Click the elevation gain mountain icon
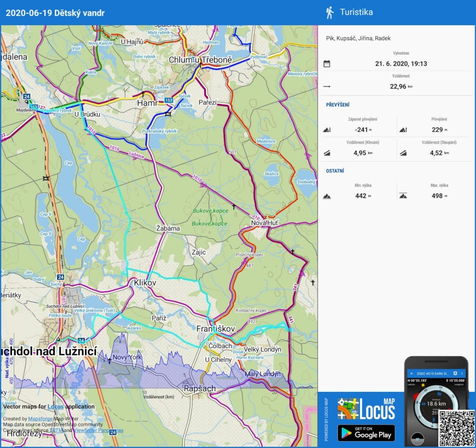This screenshot has width=476, height=448. tap(403, 130)
